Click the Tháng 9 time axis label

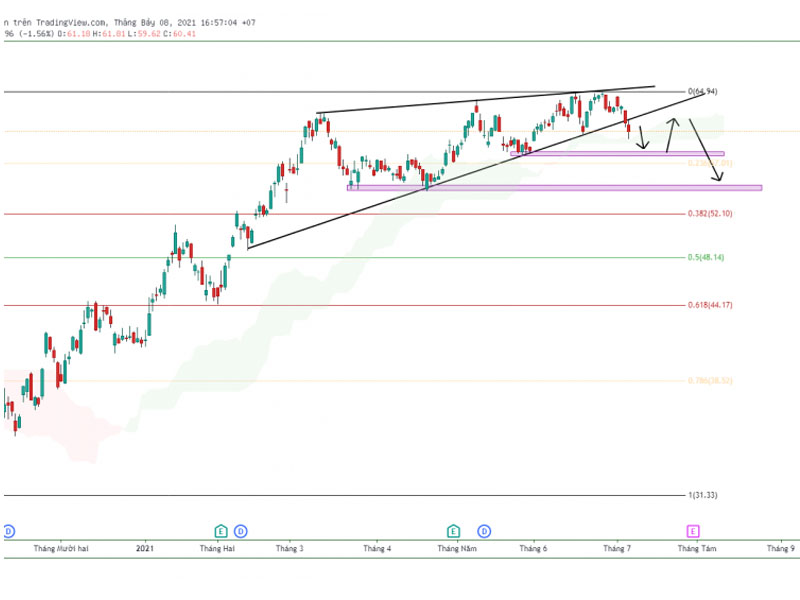pos(781,548)
